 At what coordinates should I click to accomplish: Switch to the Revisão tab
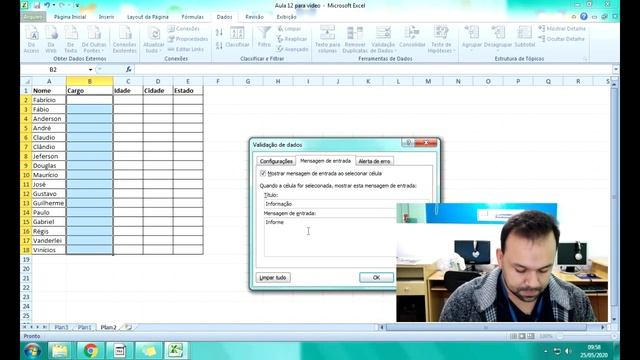pyautogui.click(x=254, y=17)
